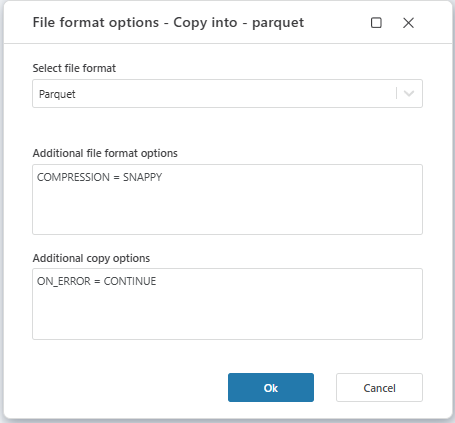Cancel the file format options dialog
The width and height of the screenshot is (455, 423).
click(379, 387)
